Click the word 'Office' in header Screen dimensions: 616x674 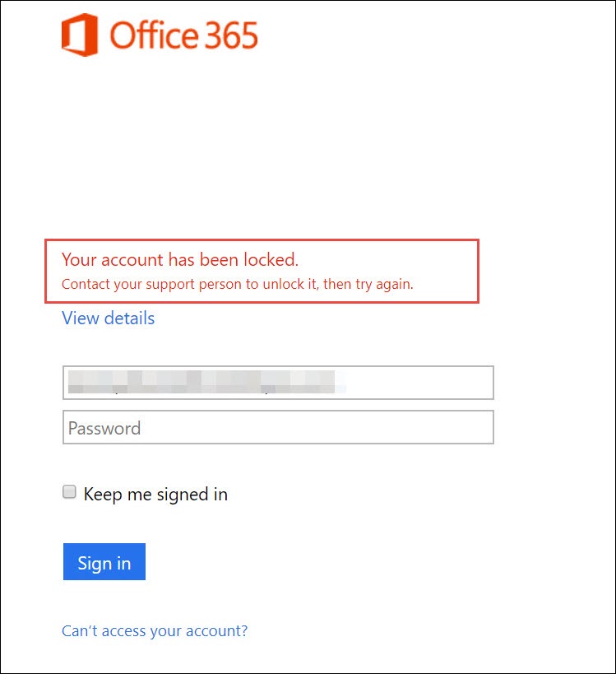(155, 35)
